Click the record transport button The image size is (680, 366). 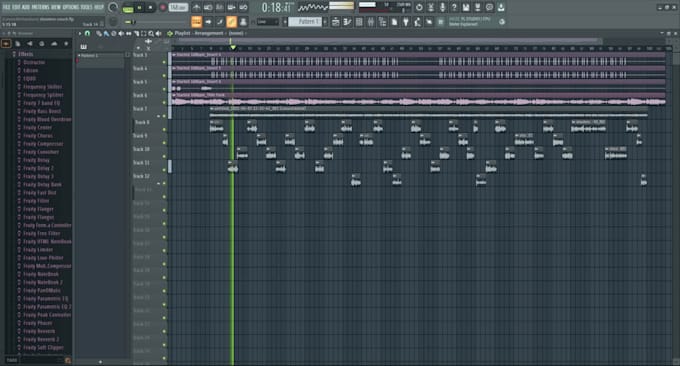point(163,7)
